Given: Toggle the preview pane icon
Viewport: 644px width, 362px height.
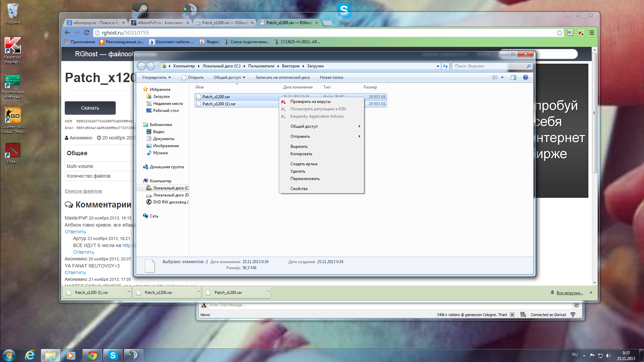Looking at the screenshot, I should point(513,77).
